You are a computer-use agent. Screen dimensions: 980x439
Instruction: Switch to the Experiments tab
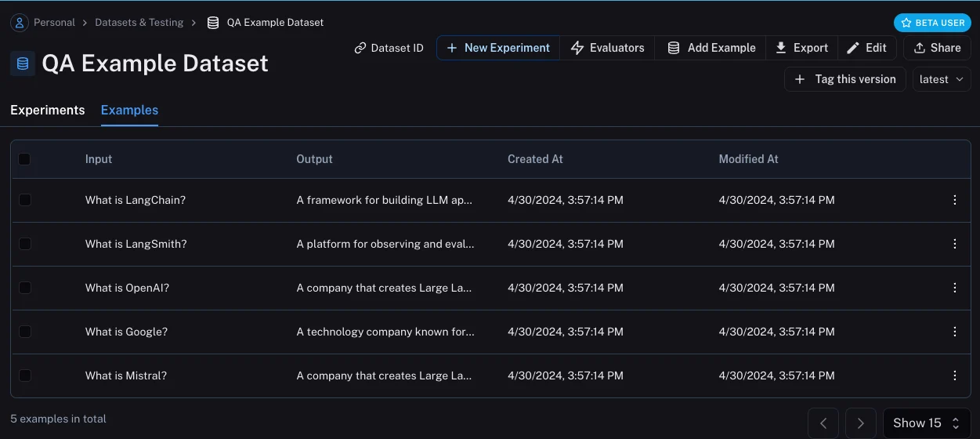tap(48, 110)
